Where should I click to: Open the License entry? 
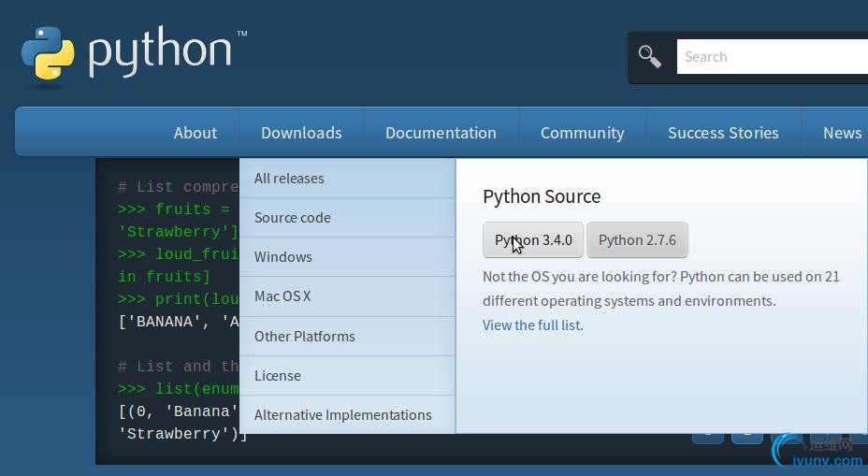click(x=347, y=375)
